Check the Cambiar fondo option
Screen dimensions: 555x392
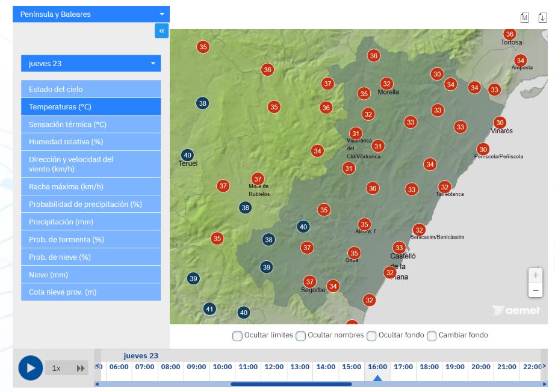tap(432, 335)
